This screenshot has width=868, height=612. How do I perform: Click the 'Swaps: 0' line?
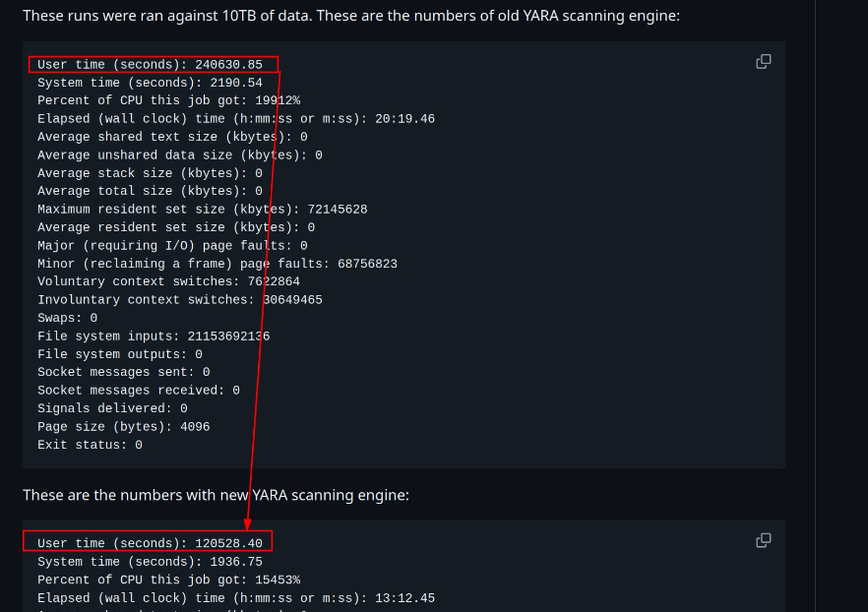click(67, 318)
